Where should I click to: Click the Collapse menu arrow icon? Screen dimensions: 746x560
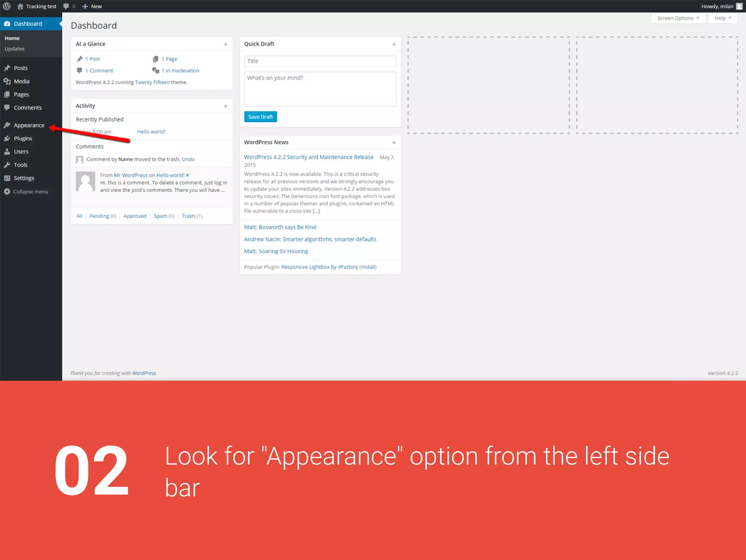pos(7,192)
